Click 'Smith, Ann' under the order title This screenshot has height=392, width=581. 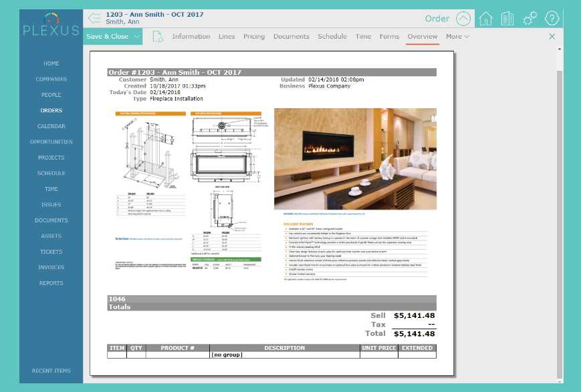tap(122, 22)
